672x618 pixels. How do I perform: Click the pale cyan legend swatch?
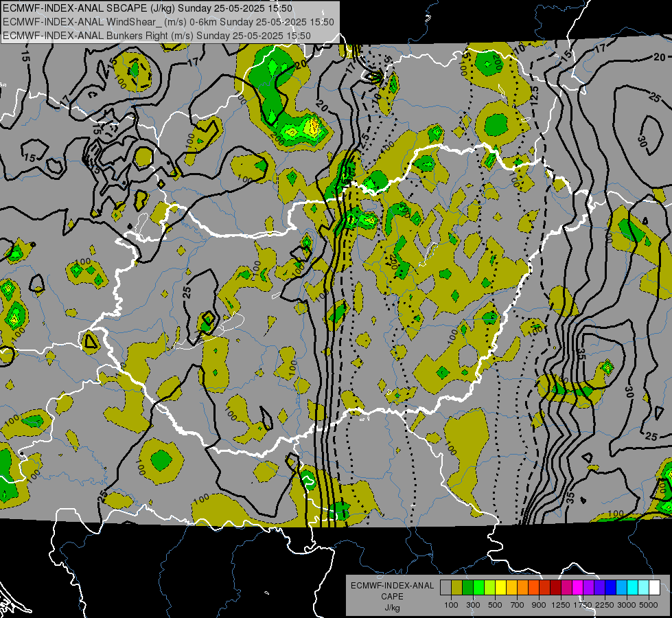(644, 588)
